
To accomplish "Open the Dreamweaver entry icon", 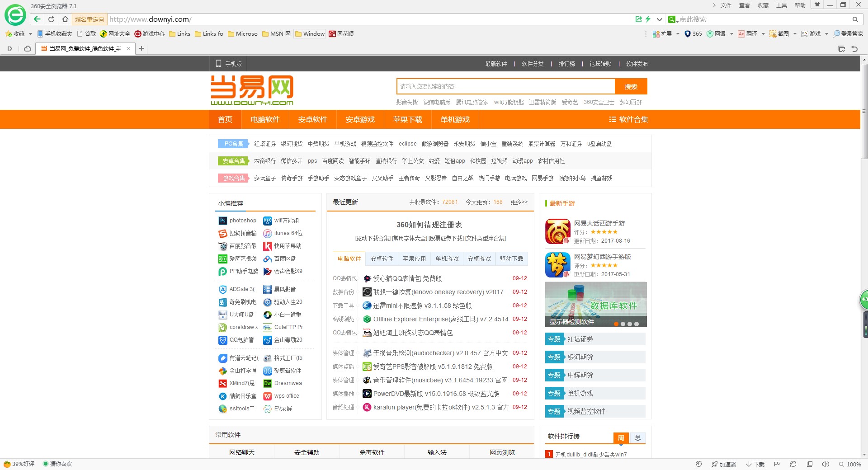I will point(268,383).
